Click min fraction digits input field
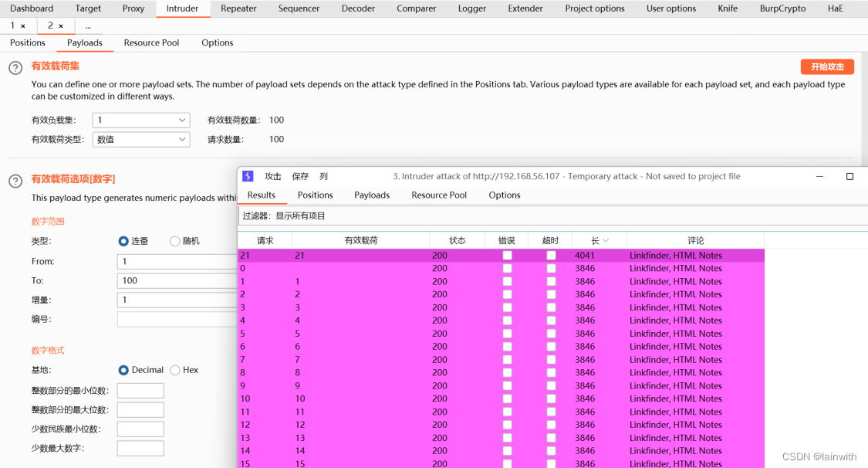This screenshot has height=468, width=868. [140, 429]
